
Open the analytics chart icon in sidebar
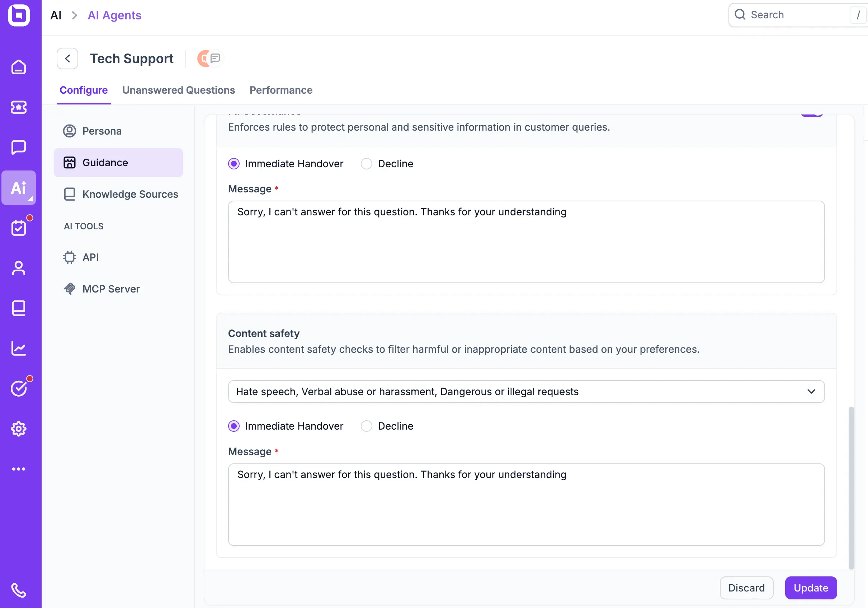click(x=19, y=349)
